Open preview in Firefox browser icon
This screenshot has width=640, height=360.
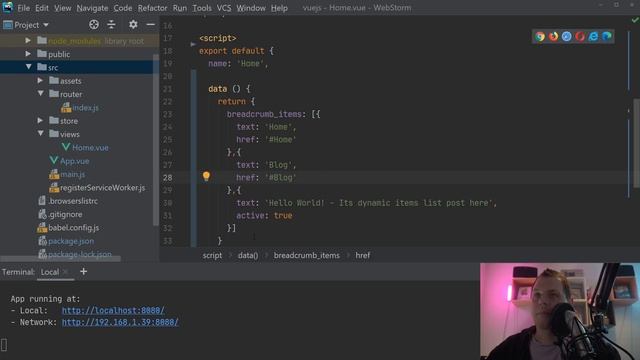coord(553,36)
